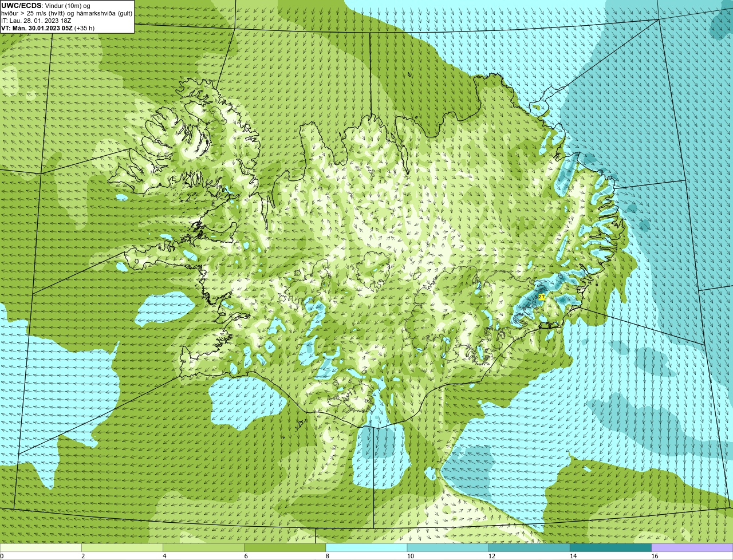The height and width of the screenshot is (560, 733).
Task: Click the '(+35 h)' forecast offset text
Action: click(x=84, y=28)
